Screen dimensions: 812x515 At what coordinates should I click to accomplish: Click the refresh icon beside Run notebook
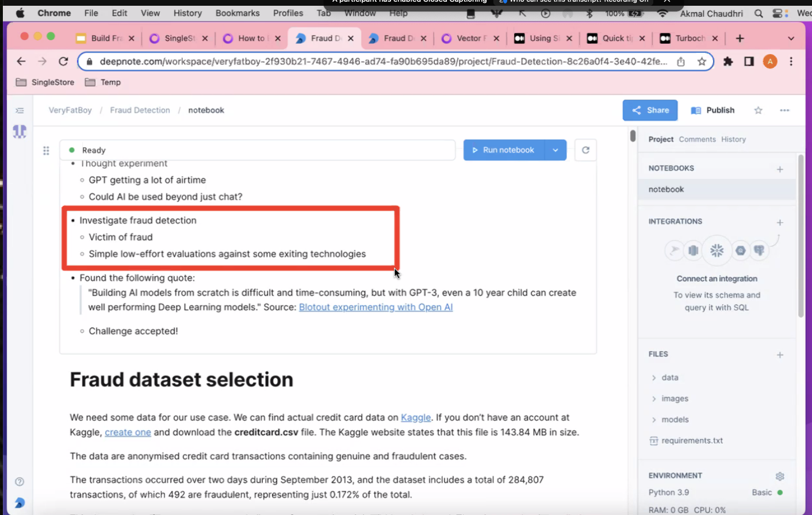click(x=585, y=150)
